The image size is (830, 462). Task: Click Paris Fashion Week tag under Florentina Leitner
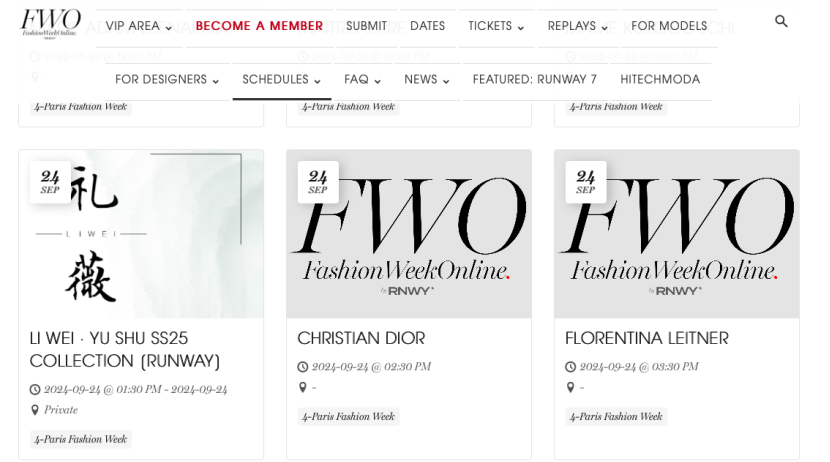point(616,416)
